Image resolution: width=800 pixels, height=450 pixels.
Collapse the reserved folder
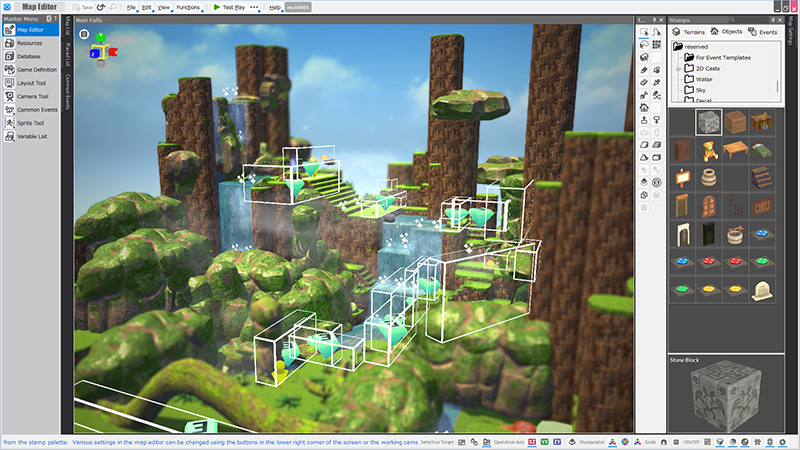678,46
